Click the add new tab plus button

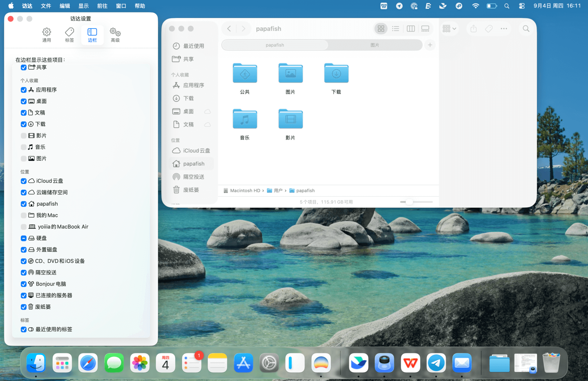click(430, 45)
